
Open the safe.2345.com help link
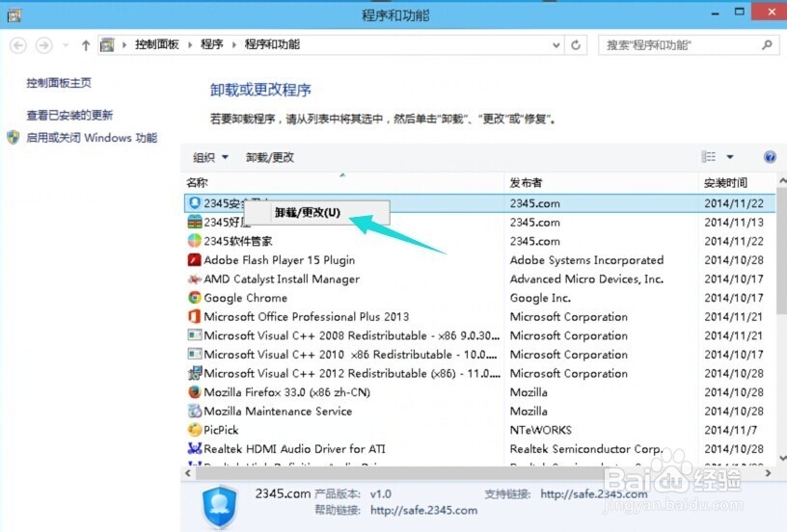tap(423, 511)
